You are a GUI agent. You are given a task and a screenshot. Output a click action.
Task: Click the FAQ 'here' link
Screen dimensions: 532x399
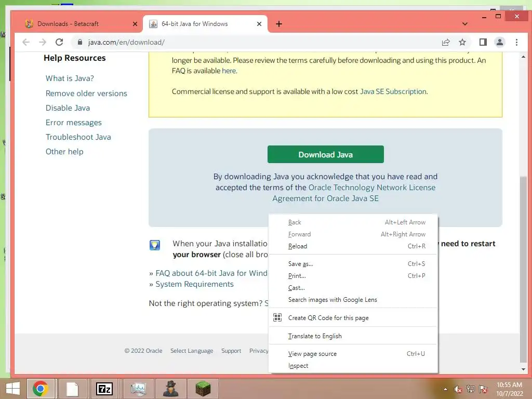(229, 71)
